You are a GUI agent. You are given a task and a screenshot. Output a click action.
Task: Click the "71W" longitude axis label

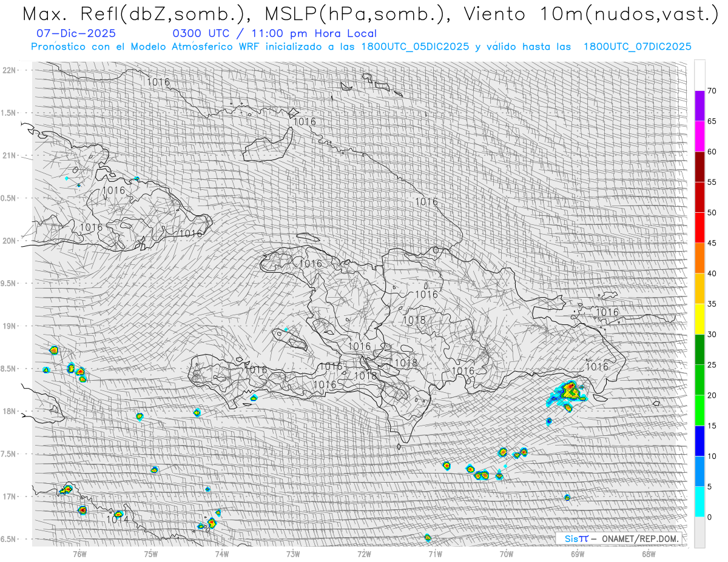coord(435,554)
